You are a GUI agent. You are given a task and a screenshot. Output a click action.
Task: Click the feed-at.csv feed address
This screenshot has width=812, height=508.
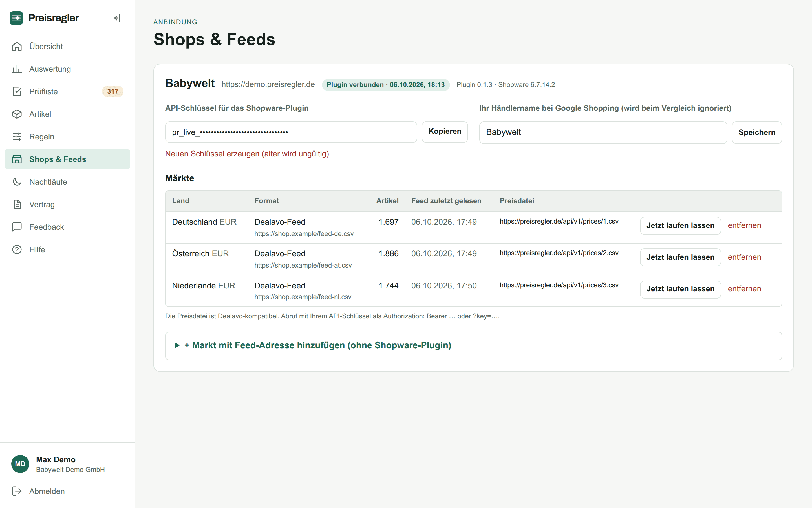pyautogui.click(x=303, y=265)
